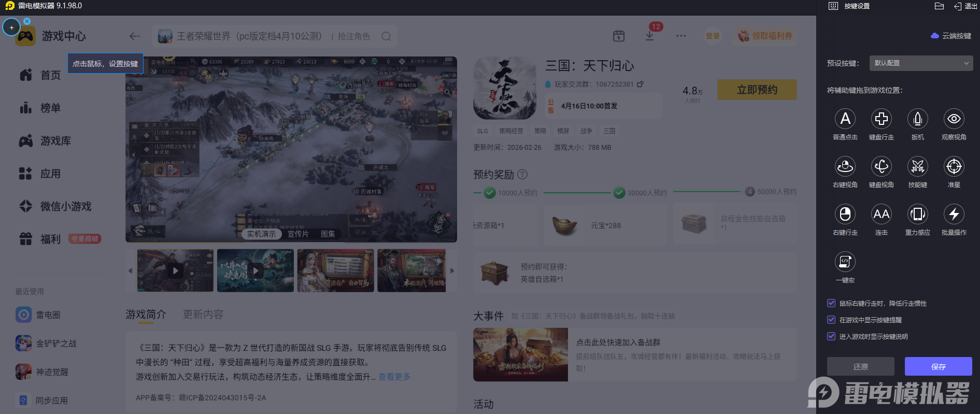Viewport: 980px width, 414px height.
Task: Show previous thumbnails with left arrow
Action: (130, 270)
